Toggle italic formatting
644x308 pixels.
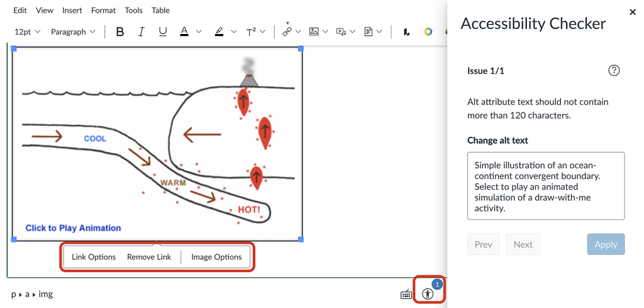coord(142,31)
